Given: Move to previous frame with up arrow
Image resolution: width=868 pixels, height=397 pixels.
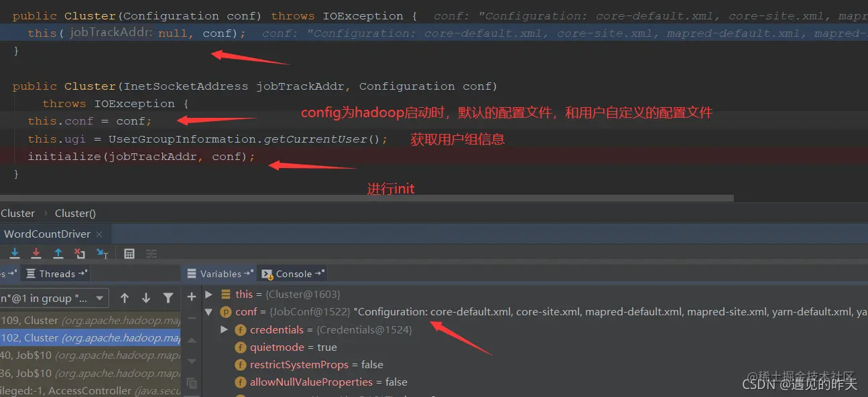Looking at the screenshot, I should [124, 298].
